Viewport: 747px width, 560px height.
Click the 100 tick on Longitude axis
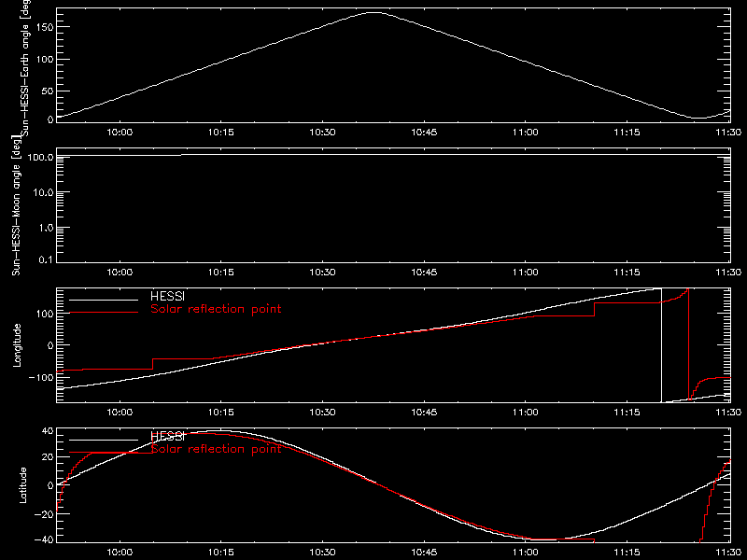(x=47, y=314)
